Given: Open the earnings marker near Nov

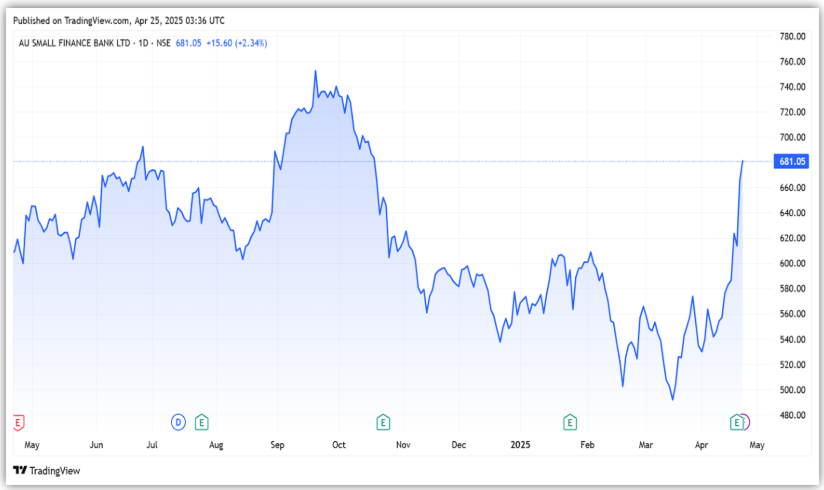Looking at the screenshot, I should pyautogui.click(x=382, y=422).
